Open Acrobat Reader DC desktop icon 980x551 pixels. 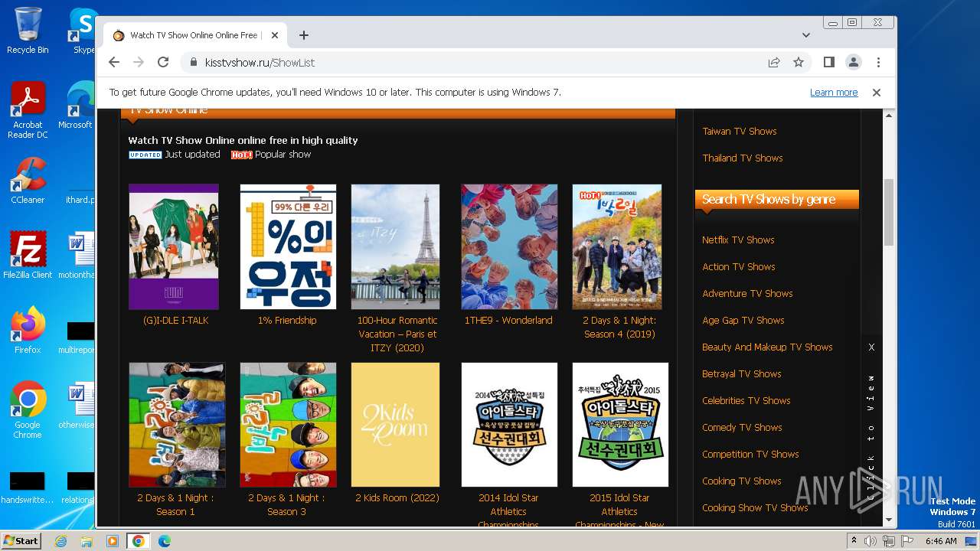pos(28,110)
